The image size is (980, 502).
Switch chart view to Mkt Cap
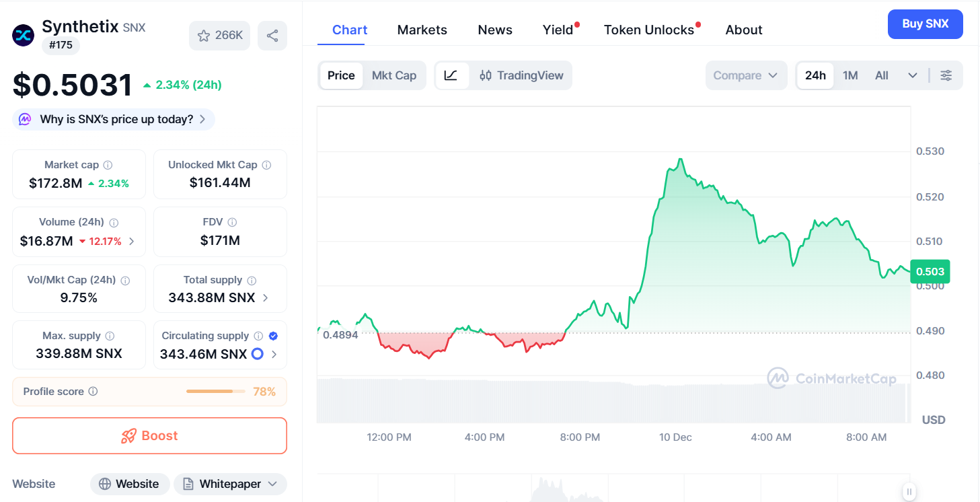(394, 75)
